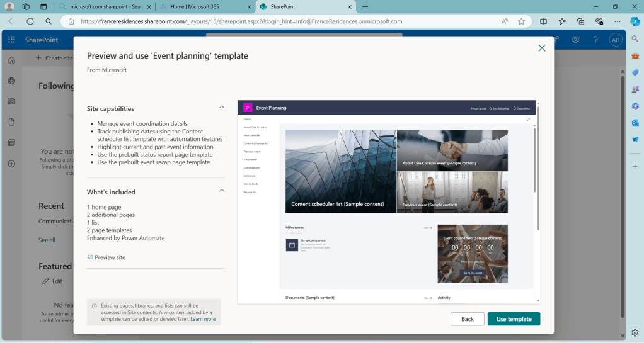Click the Back button
The width and height of the screenshot is (644, 343).
click(x=467, y=319)
